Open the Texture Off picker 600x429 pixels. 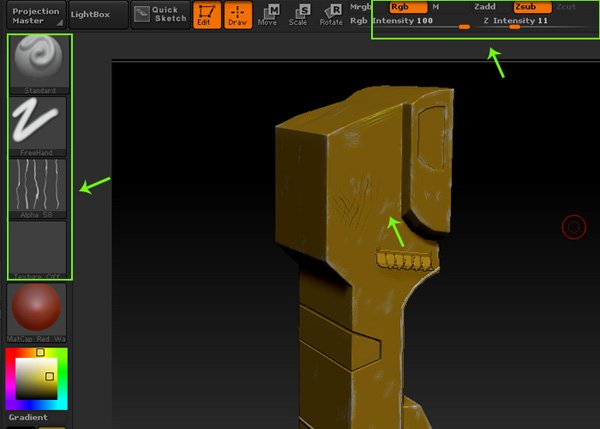click(x=38, y=250)
